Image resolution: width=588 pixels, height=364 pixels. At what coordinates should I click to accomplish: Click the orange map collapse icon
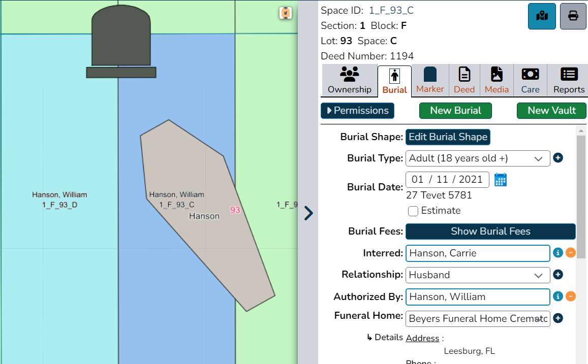pos(286,13)
